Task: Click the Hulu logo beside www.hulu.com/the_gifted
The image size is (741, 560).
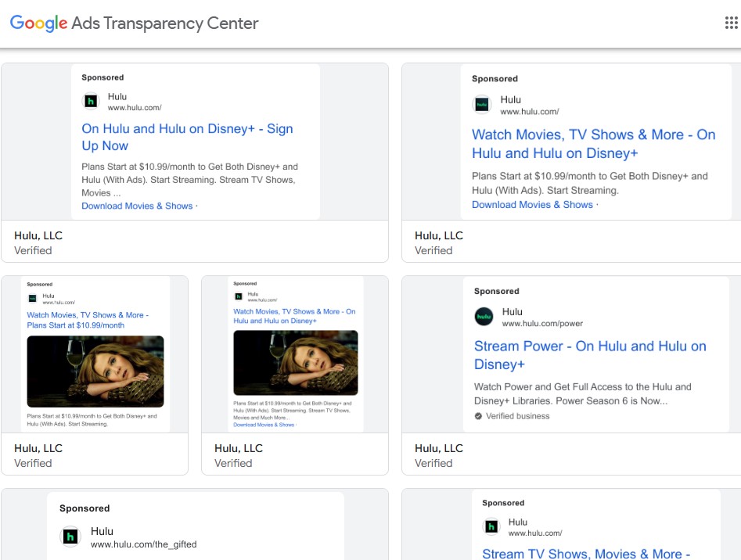Action: [70, 537]
